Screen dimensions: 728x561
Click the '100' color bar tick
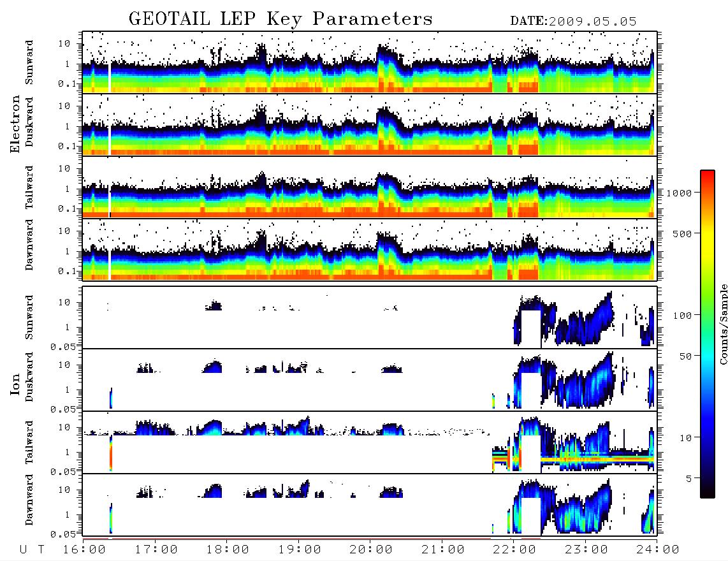683,316
